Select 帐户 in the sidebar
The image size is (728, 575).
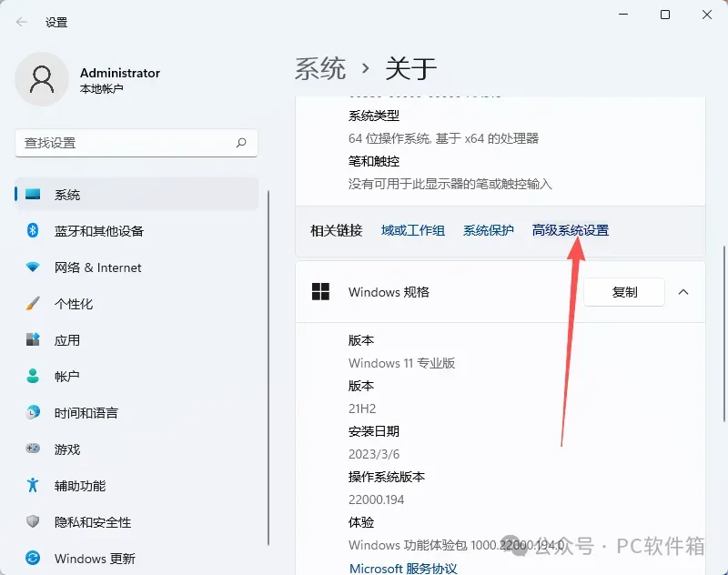(136, 376)
